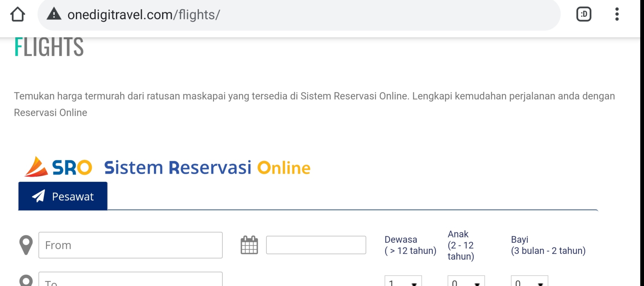
Task: Open the Bayi passenger count dropdown
Action: coord(529,281)
